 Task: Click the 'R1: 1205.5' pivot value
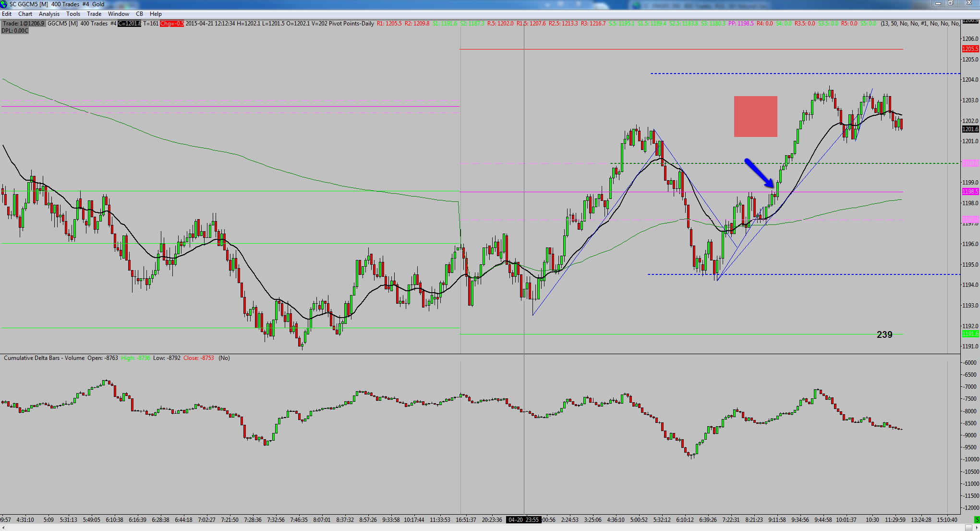[x=389, y=24]
